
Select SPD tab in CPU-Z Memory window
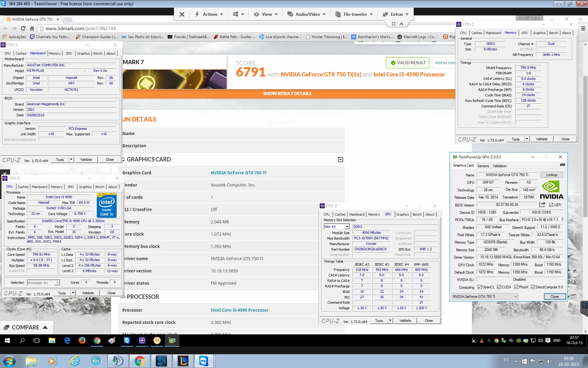[x=524, y=33]
